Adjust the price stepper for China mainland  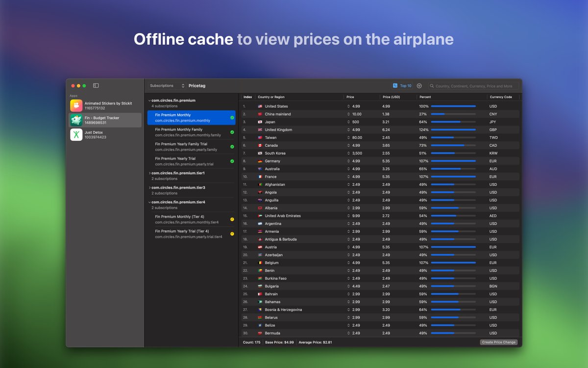tap(349, 114)
